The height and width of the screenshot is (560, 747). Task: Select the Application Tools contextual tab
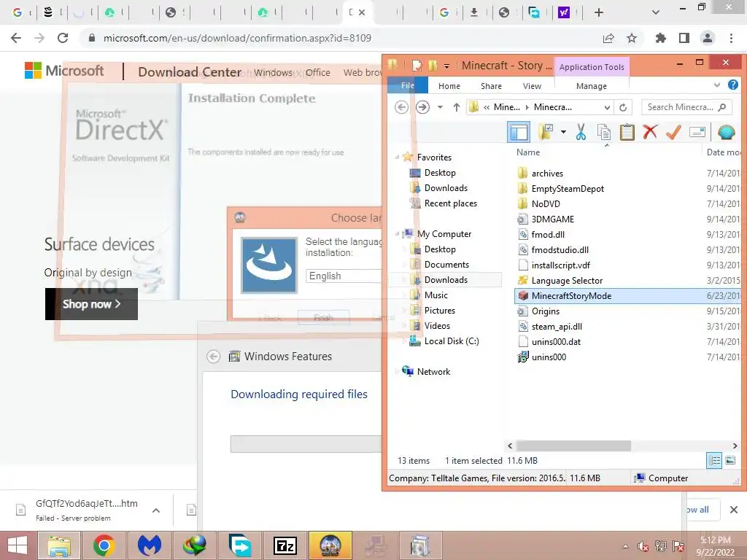click(592, 67)
